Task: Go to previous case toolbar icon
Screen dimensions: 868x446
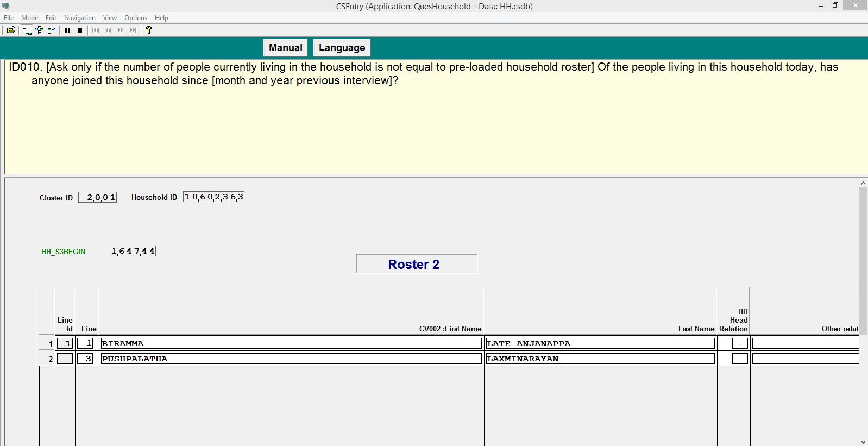Action: (108, 30)
